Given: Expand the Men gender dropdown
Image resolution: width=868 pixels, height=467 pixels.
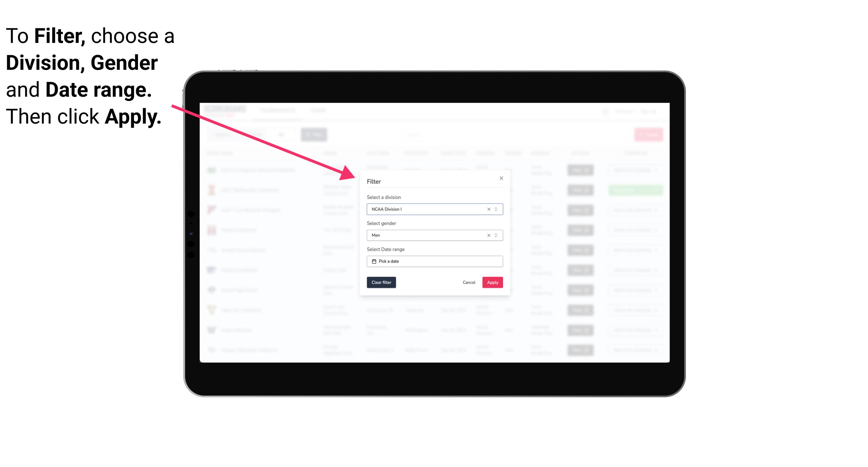Looking at the screenshot, I should pyautogui.click(x=495, y=235).
